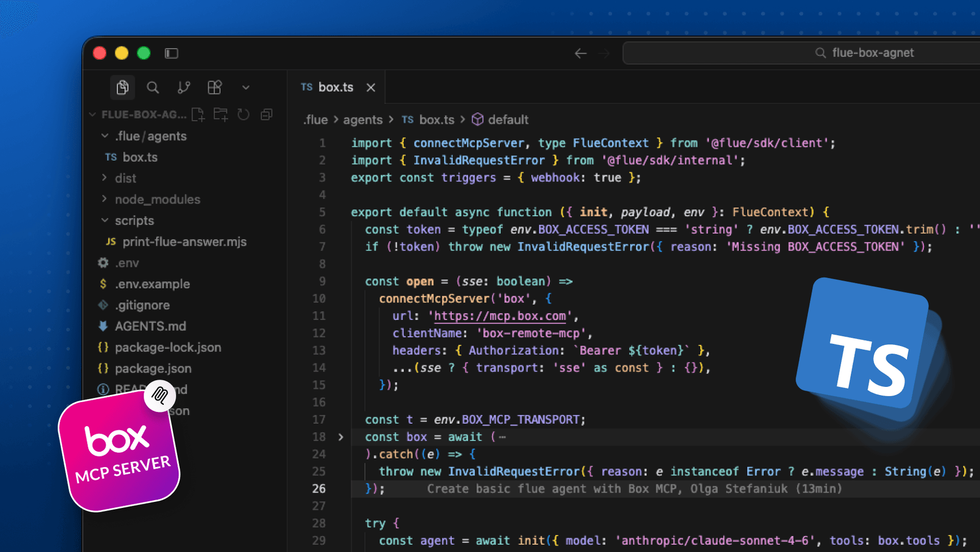
Task: Click the .flue breadcrumb segment
Action: pos(316,119)
